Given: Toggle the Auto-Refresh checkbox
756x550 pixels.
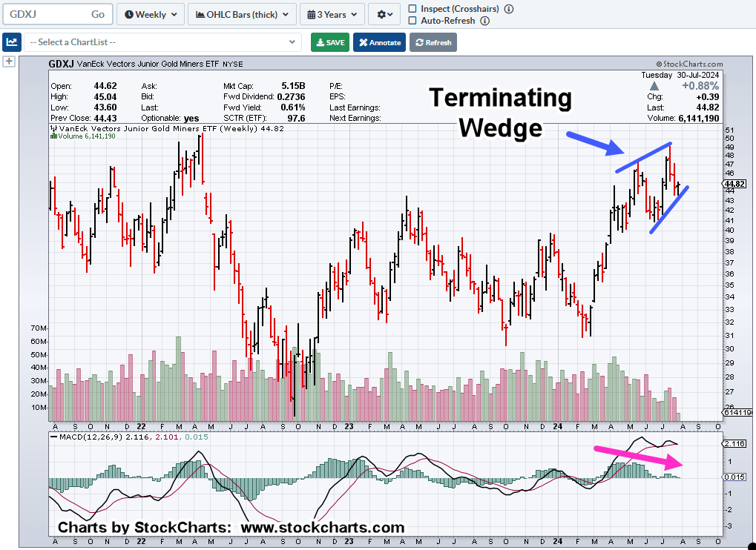Looking at the screenshot, I should (x=412, y=21).
